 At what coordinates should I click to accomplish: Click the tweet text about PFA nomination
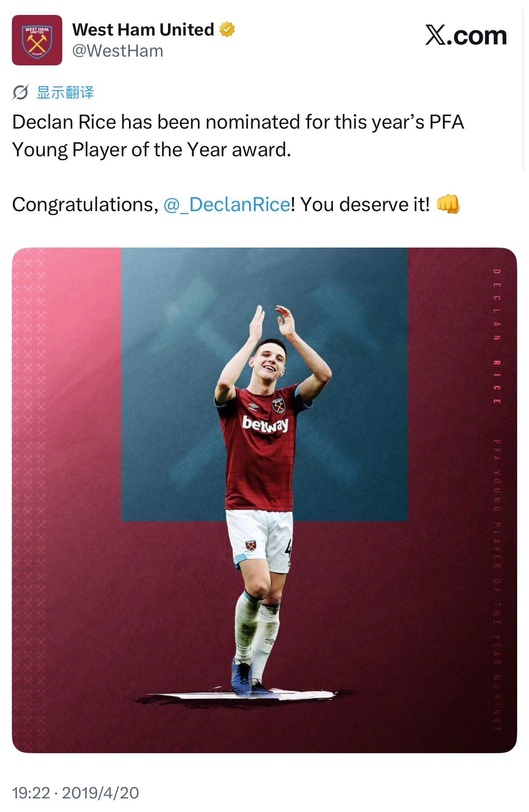tap(238, 136)
